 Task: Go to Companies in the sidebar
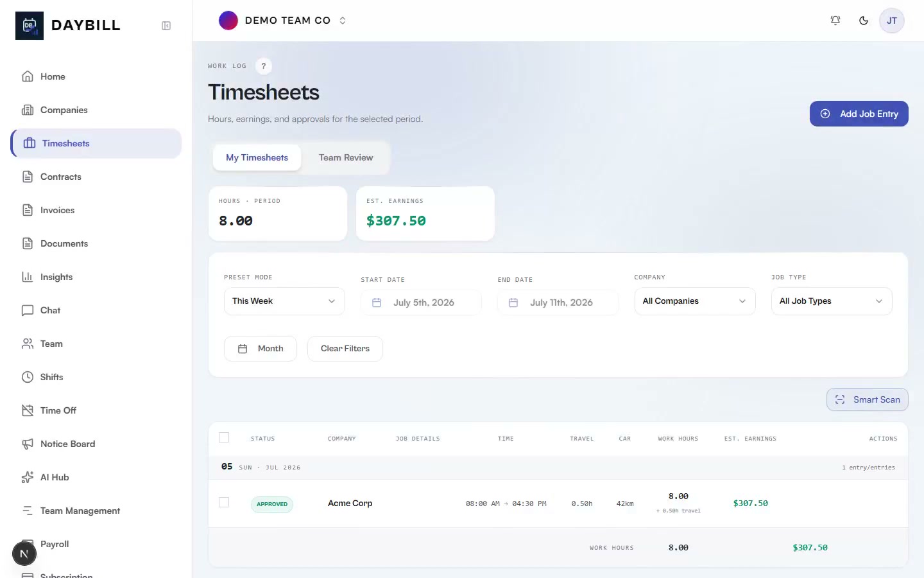(x=96, y=110)
